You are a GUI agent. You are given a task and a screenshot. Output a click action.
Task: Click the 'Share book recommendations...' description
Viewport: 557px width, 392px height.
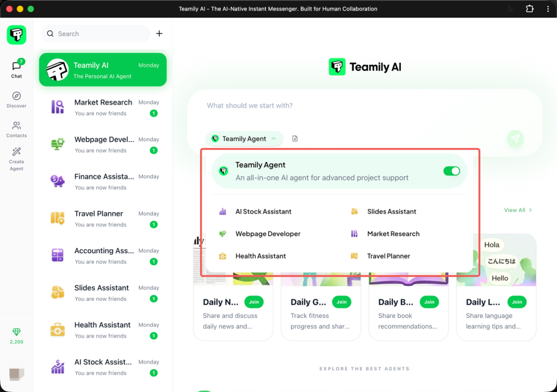tap(407, 321)
